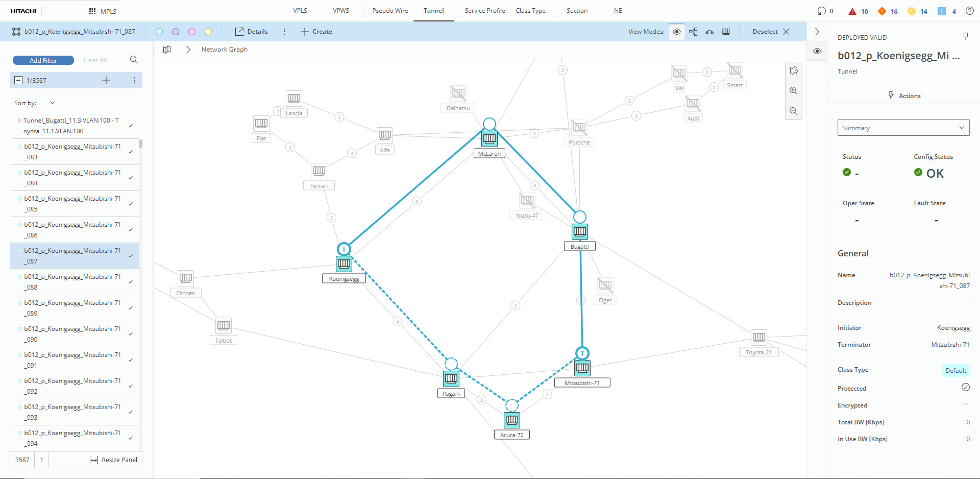Pin the details panel

(x=965, y=36)
